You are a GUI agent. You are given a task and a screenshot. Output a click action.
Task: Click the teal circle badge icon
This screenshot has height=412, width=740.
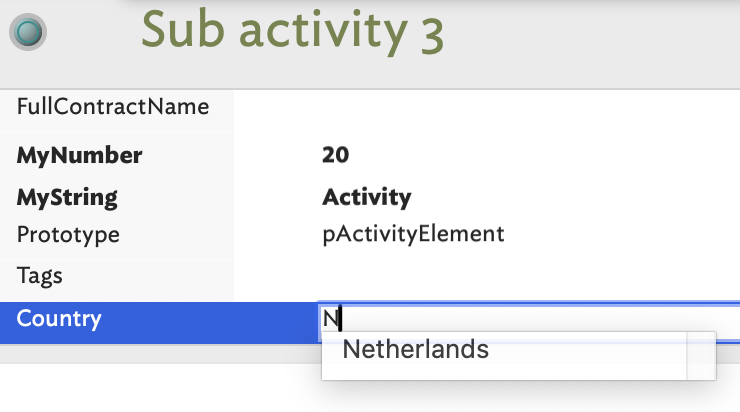point(30,32)
